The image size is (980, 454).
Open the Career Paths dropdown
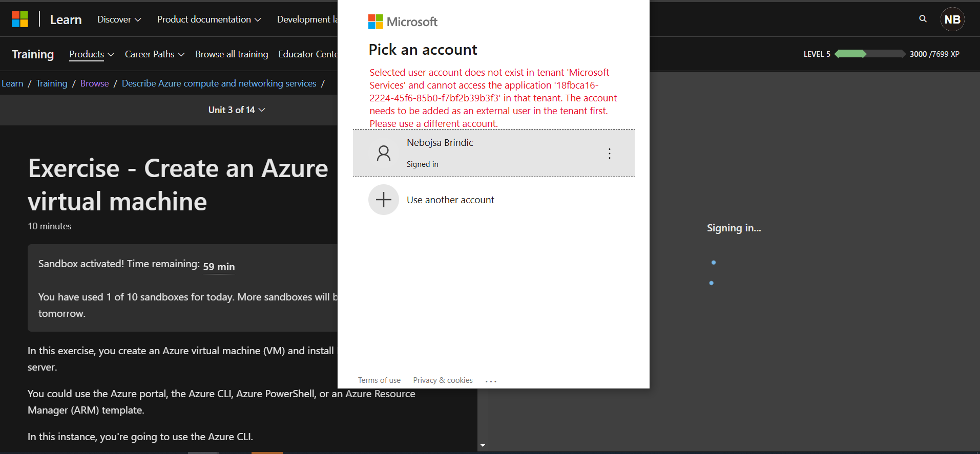155,54
